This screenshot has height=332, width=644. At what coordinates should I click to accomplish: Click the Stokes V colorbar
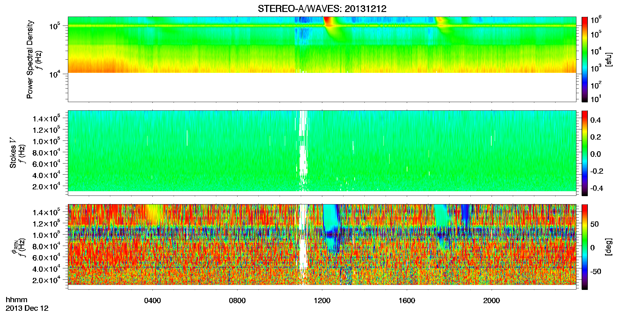[x=585, y=153]
